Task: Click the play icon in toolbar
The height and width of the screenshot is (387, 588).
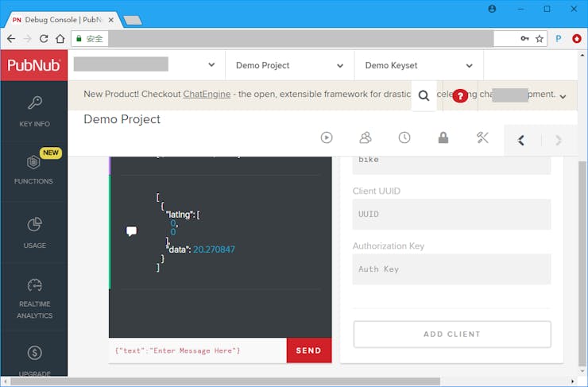Action: 327,137
